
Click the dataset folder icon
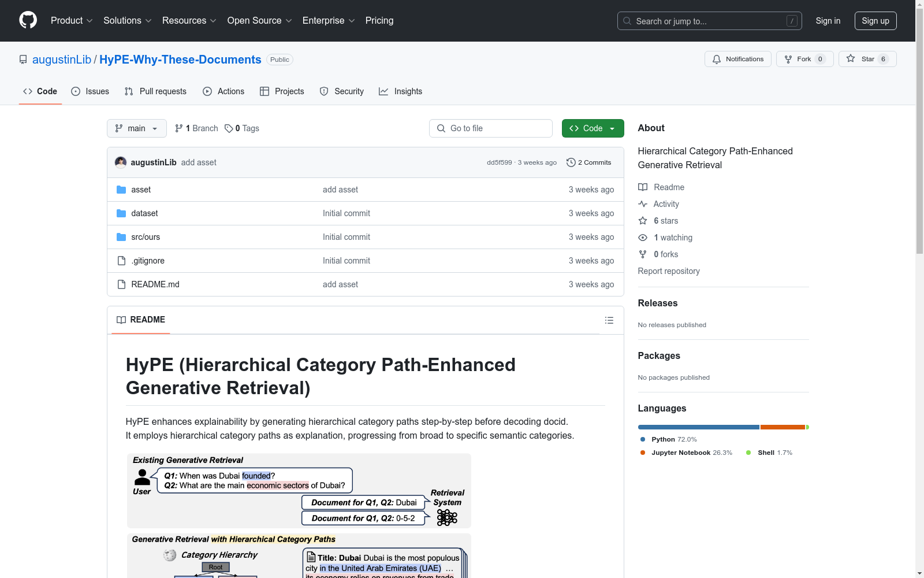pos(121,213)
